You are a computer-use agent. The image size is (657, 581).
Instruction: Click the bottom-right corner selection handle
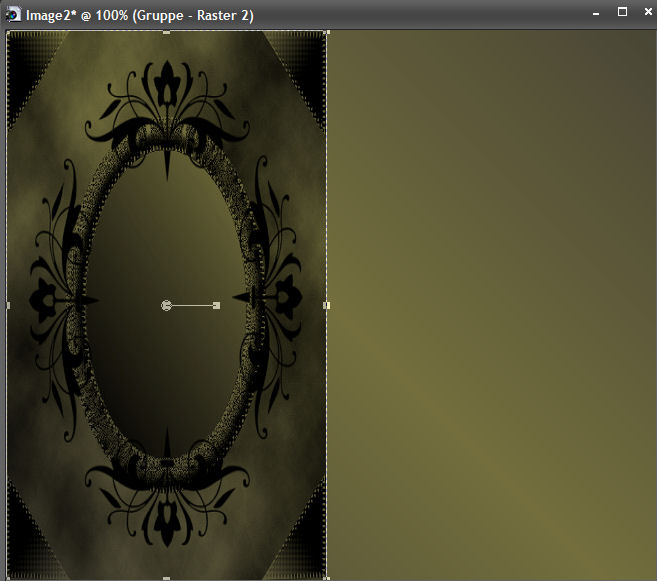point(326,577)
